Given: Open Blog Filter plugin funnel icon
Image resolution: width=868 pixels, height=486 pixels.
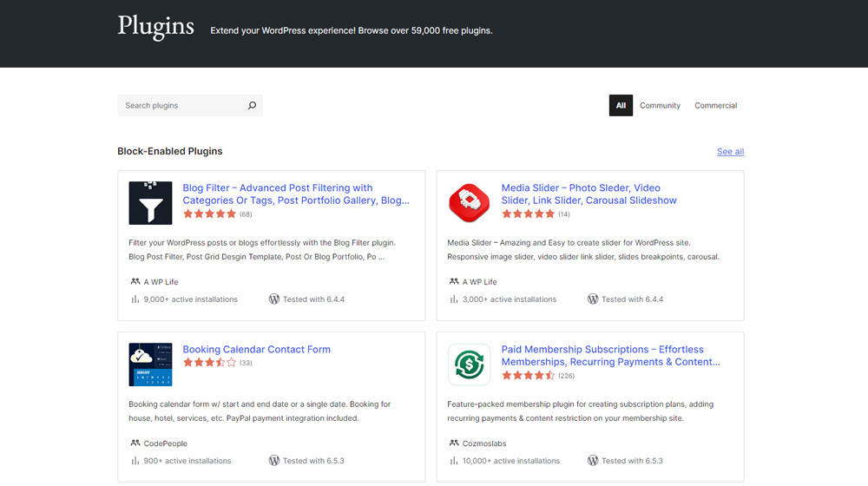Looking at the screenshot, I should coord(150,203).
